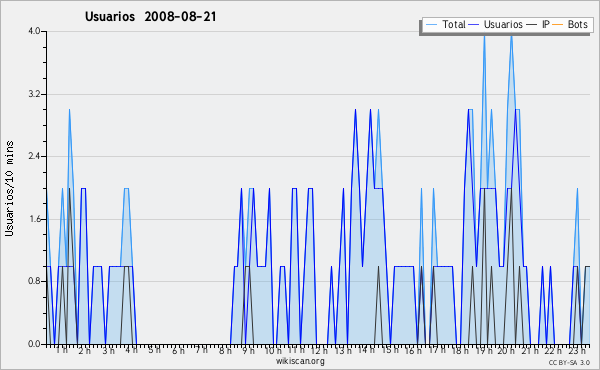Click the y-axis value '4.0'

pyautogui.click(x=34, y=31)
